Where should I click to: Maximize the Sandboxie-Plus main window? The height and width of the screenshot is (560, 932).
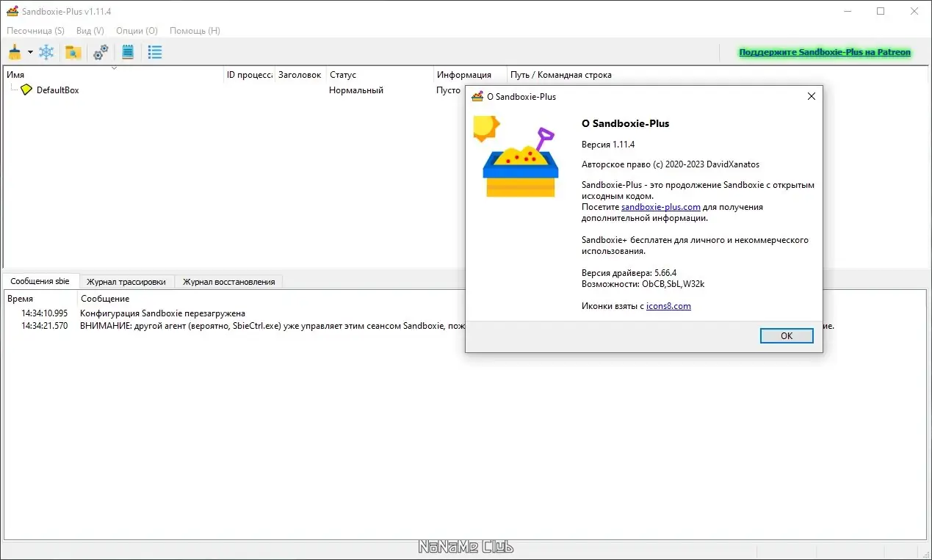coord(881,11)
